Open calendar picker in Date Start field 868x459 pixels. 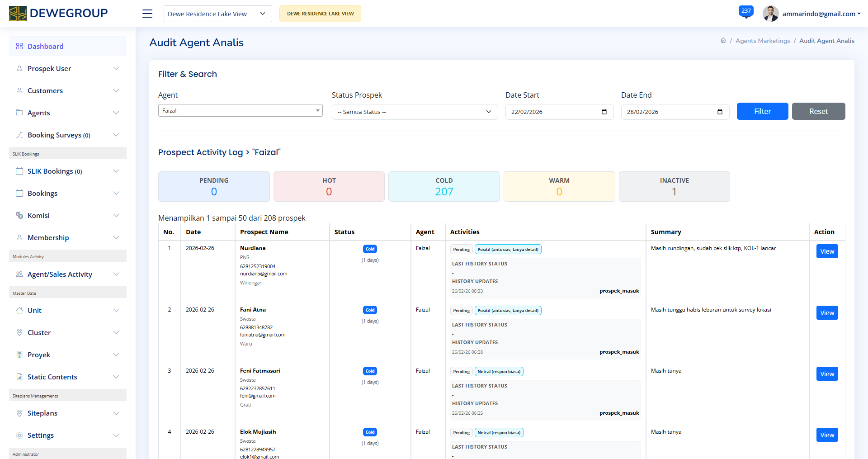point(604,112)
